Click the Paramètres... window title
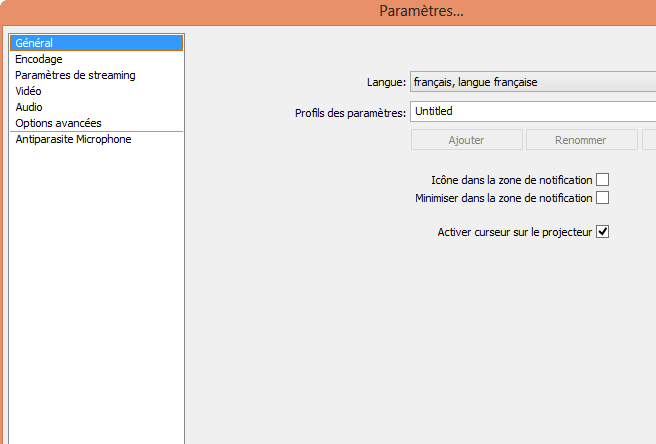The width and height of the screenshot is (656, 444). pyautogui.click(x=421, y=11)
